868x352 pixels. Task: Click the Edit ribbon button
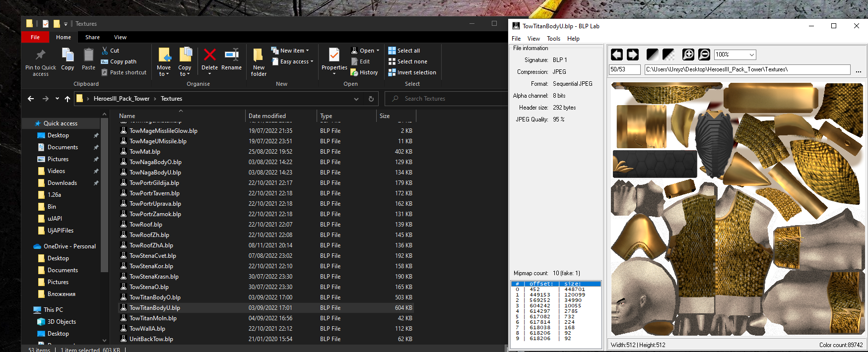[x=361, y=61]
